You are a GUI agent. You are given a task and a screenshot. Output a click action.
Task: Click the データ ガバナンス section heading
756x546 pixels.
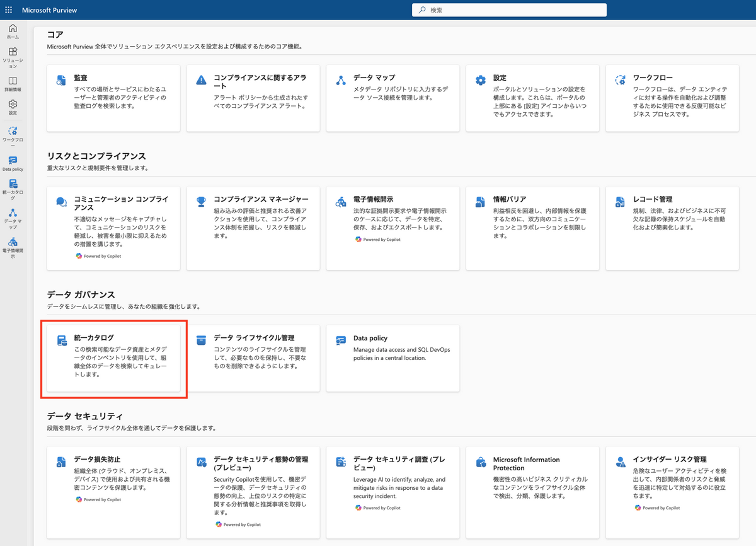click(81, 294)
